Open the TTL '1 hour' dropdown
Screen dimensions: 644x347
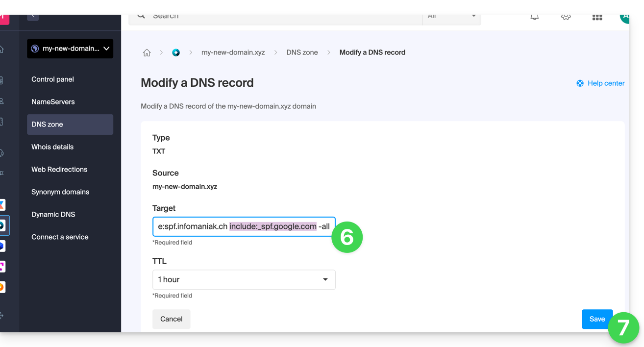244,279
